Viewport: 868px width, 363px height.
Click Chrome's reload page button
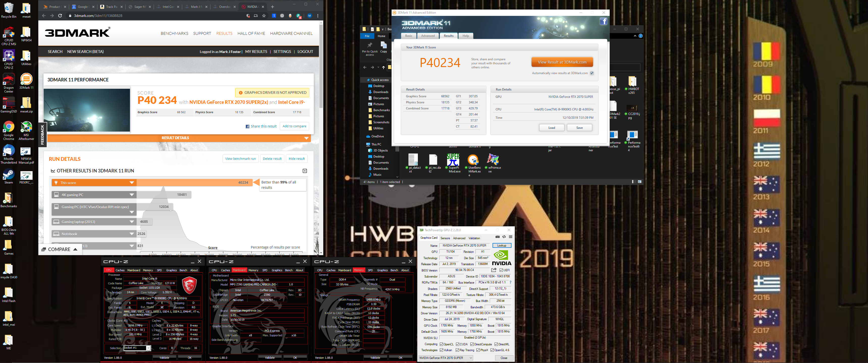click(60, 15)
